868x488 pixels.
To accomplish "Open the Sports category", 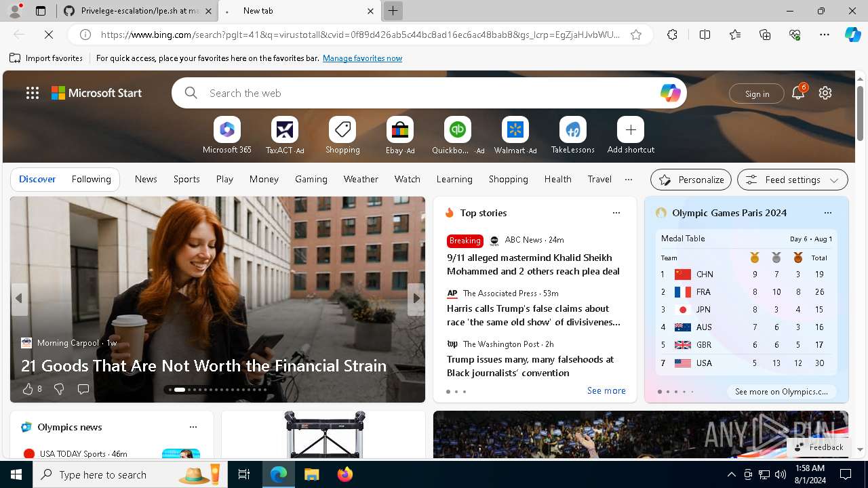I will [186, 179].
